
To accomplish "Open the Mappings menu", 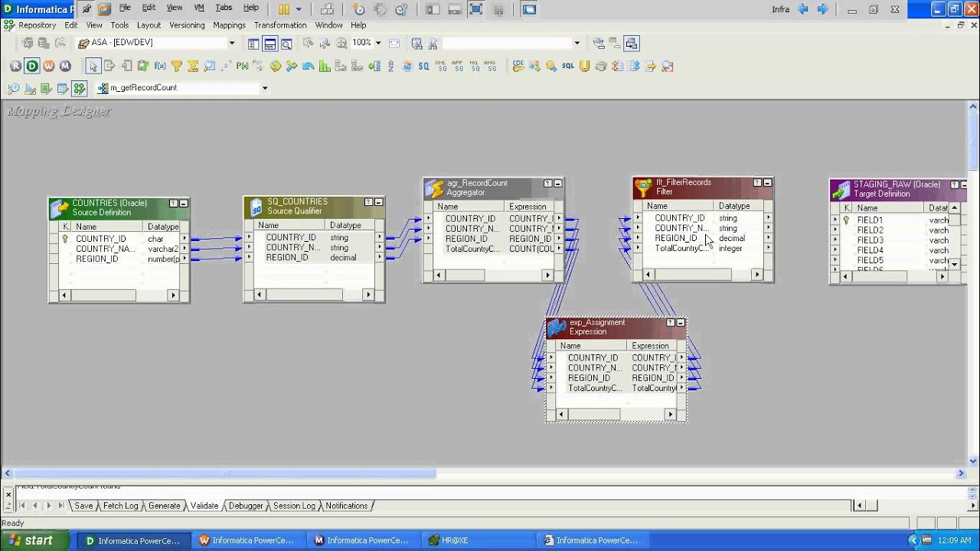I will (x=229, y=25).
